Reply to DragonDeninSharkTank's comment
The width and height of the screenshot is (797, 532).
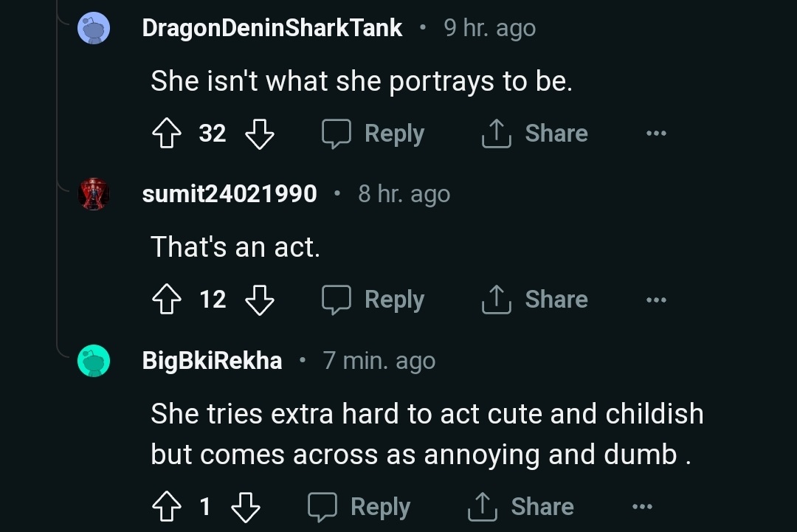373,134
